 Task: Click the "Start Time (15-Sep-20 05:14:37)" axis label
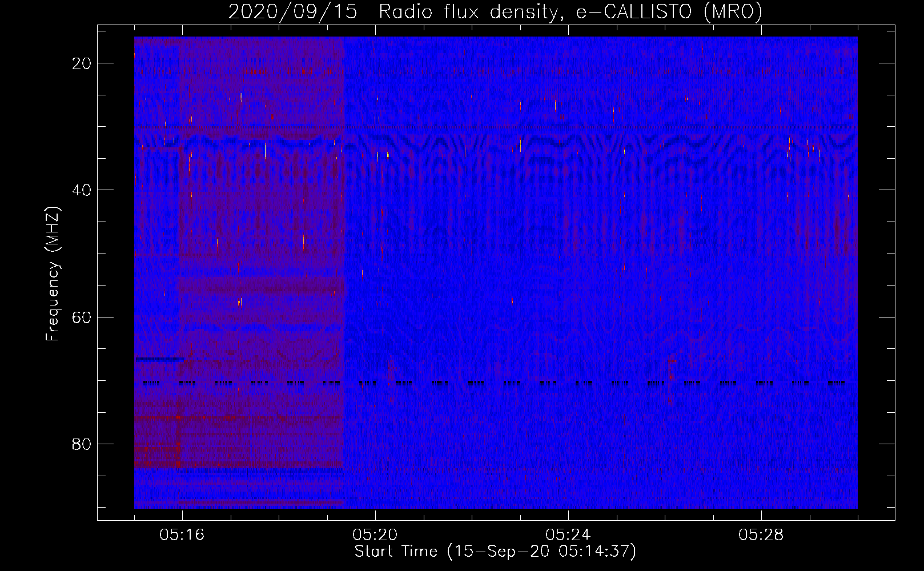[x=495, y=552]
